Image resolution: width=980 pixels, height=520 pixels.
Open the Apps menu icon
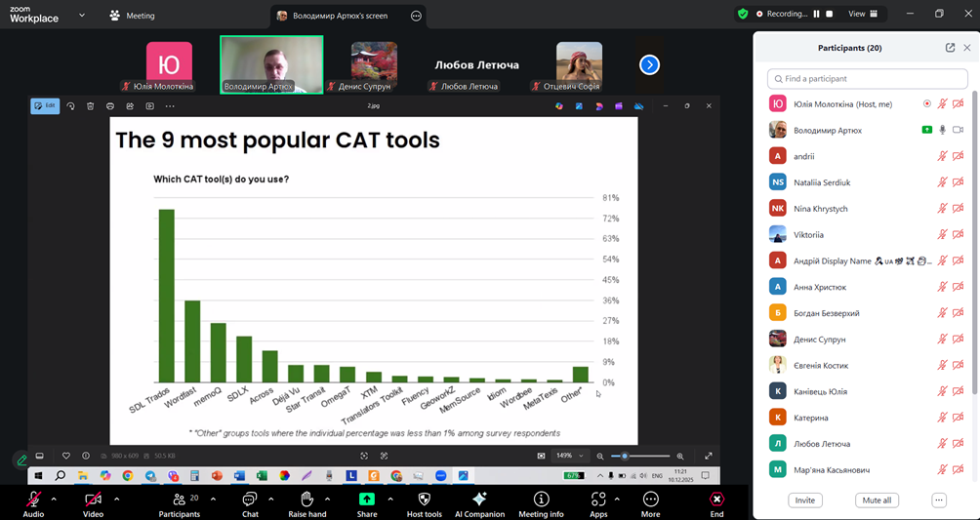pyautogui.click(x=597, y=499)
